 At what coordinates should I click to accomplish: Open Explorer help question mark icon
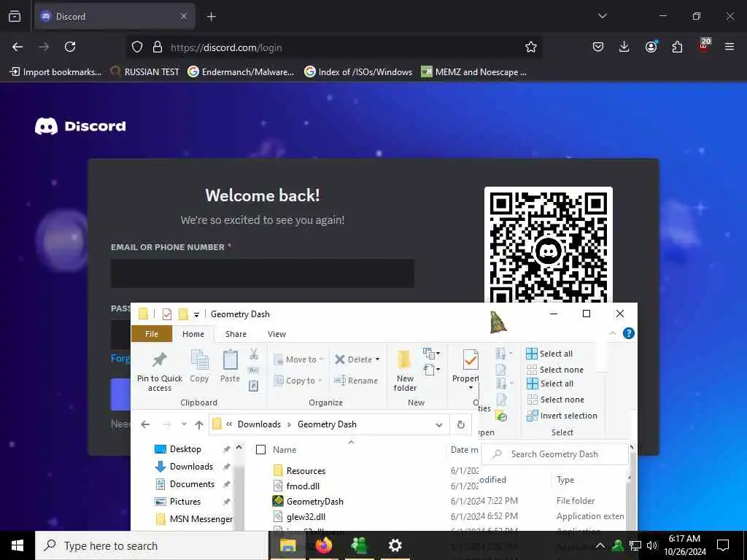pyautogui.click(x=628, y=333)
